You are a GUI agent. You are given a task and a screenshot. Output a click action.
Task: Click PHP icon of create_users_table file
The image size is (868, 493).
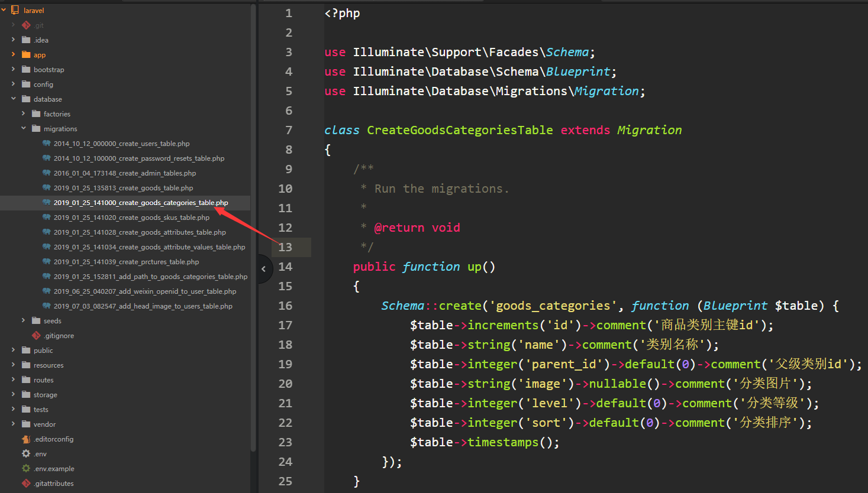(x=46, y=143)
